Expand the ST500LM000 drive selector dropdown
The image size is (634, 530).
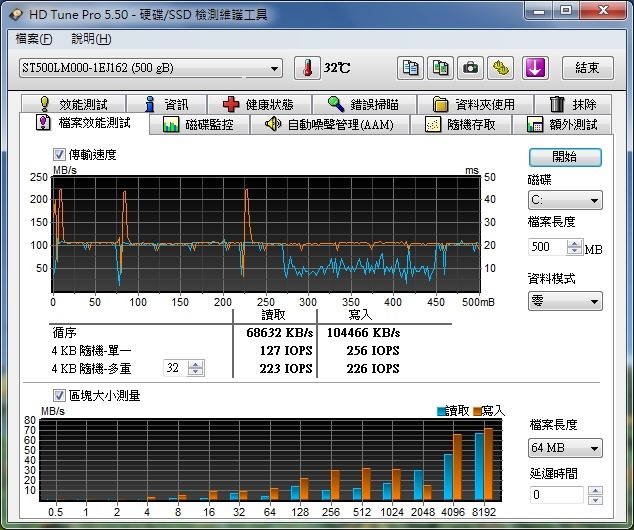[274, 68]
